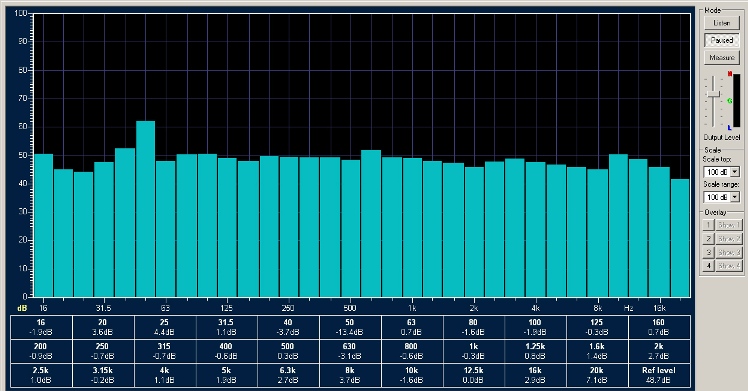Select the 4k 1.1dB cell
The width and height of the screenshot is (748, 391).
coord(165,375)
